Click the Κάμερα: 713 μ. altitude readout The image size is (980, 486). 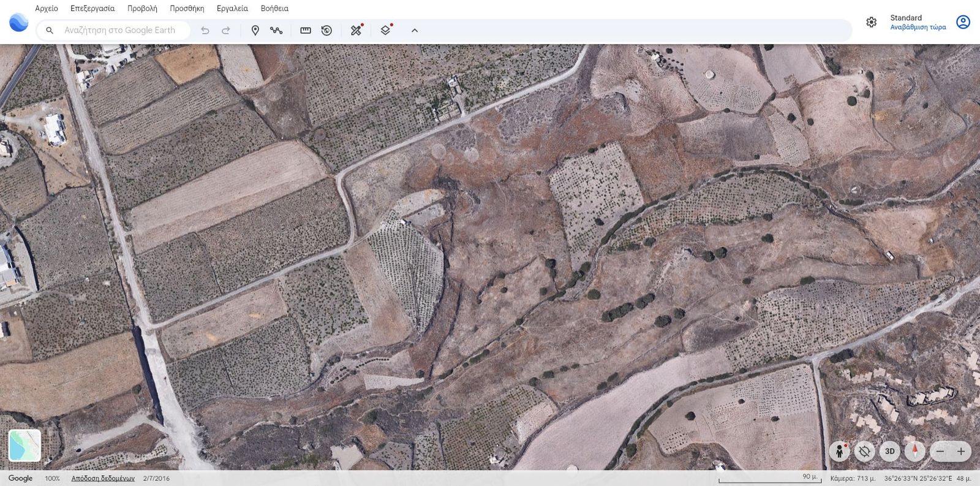coord(853,478)
